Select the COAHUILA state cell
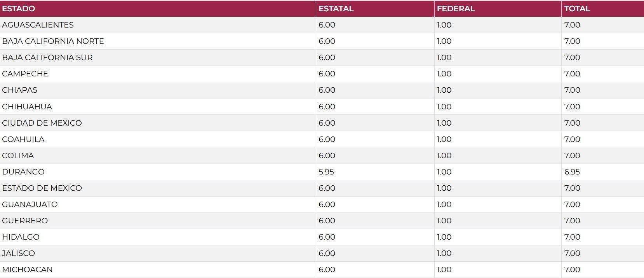The width and height of the screenshot is (644, 278). click(23, 139)
